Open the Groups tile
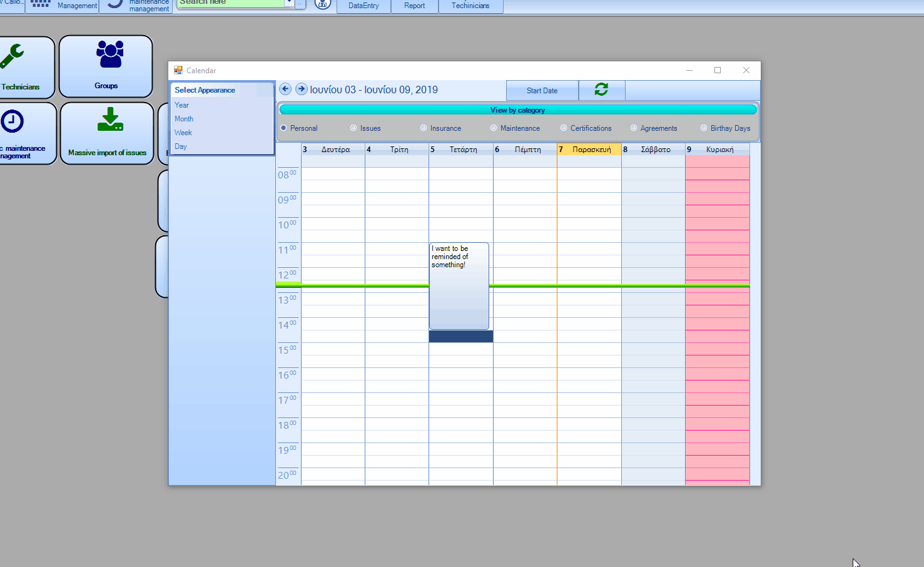The image size is (924, 567). point(106,66)
